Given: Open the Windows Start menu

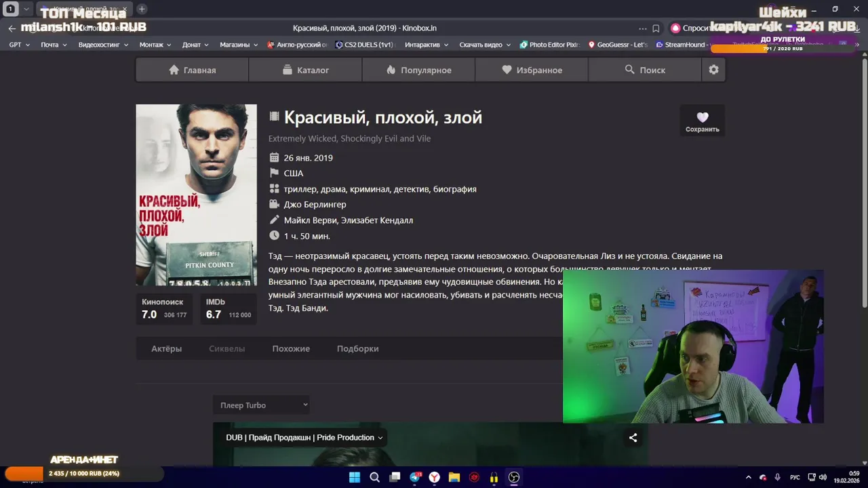Looking at the screenshot, I should tap(355, 477).
